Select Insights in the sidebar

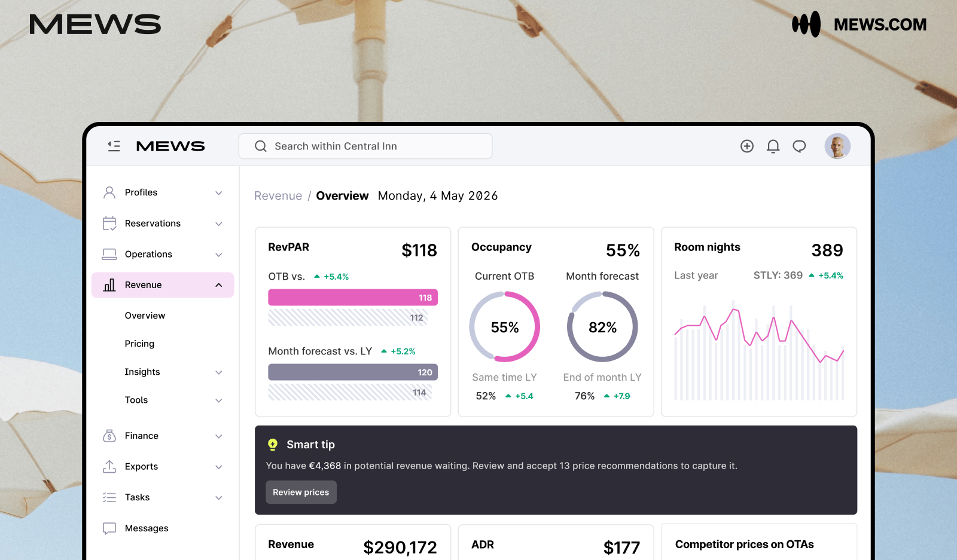(x=142, y=372)
